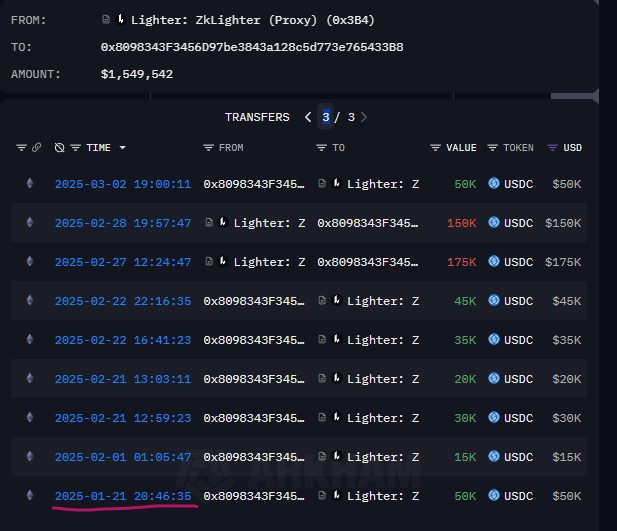The image size is (617, 531).
Task: Click the next page chevron in transfers
Action: 364,117
